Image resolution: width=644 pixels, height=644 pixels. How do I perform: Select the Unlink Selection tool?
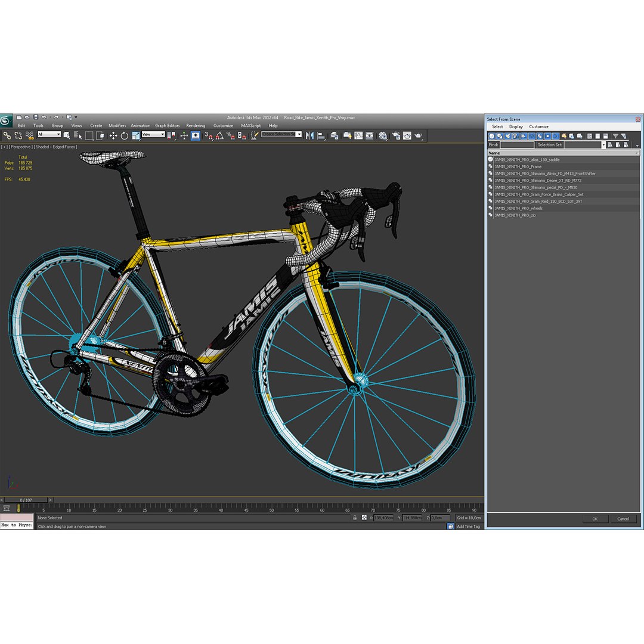pyautogui.click(x=18, y=135)
